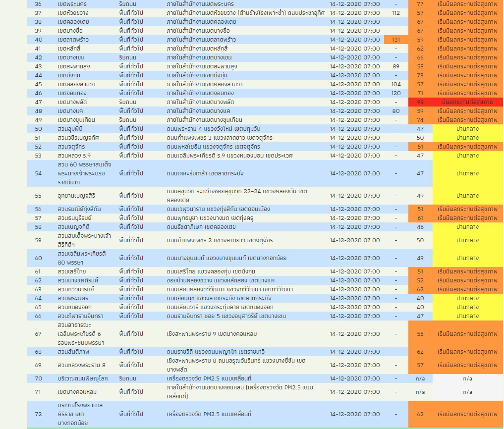Click the station name สวนทวีวนารมย์

(x=75, y=289)
